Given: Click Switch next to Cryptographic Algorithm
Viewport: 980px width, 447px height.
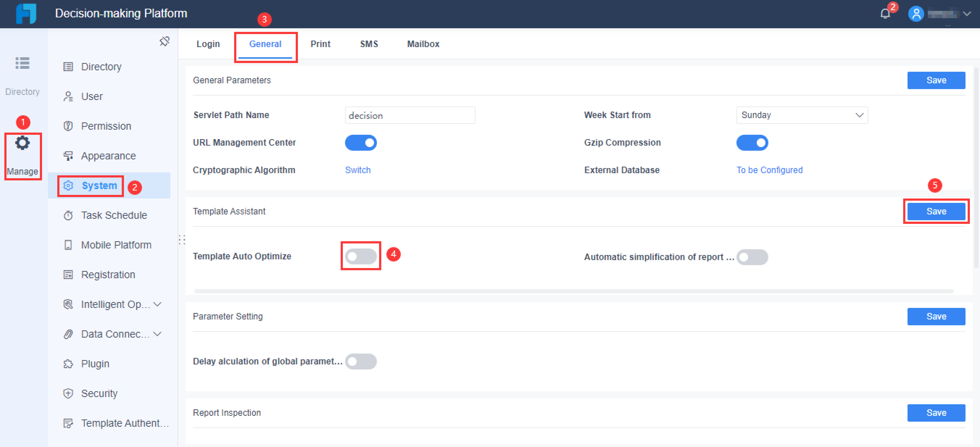Looking at the screenshot, I should 358,170.
